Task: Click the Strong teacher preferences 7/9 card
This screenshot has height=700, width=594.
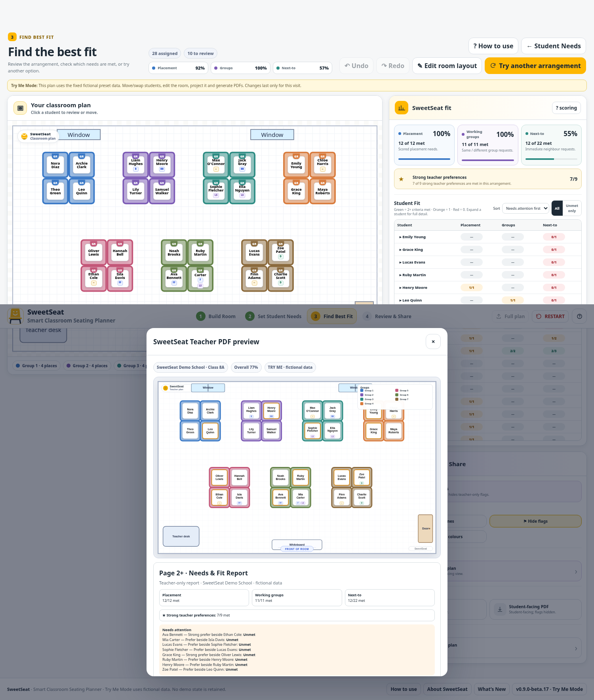Action: (488, 179)
